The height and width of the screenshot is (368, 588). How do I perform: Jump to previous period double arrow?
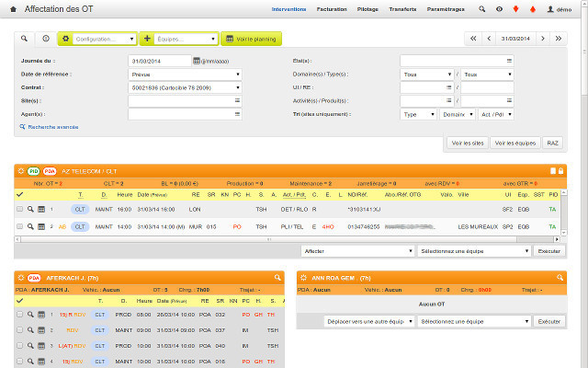point(473,39)
